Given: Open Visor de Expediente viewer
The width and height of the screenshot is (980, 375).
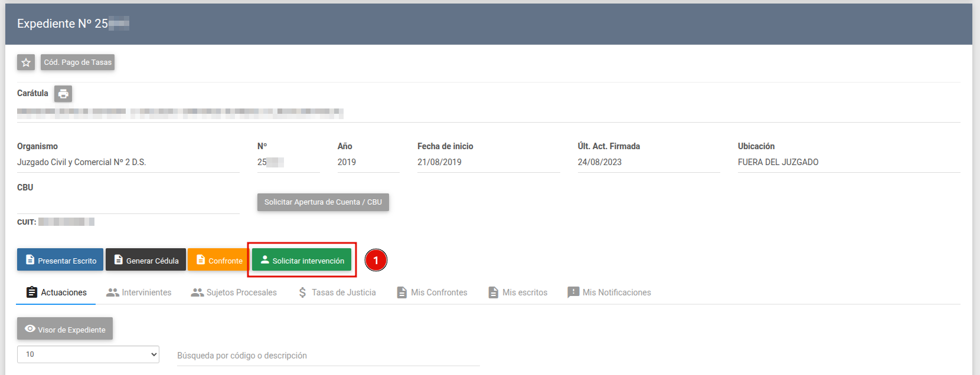Looking at the screenshot, I should (x=65, y=329).
